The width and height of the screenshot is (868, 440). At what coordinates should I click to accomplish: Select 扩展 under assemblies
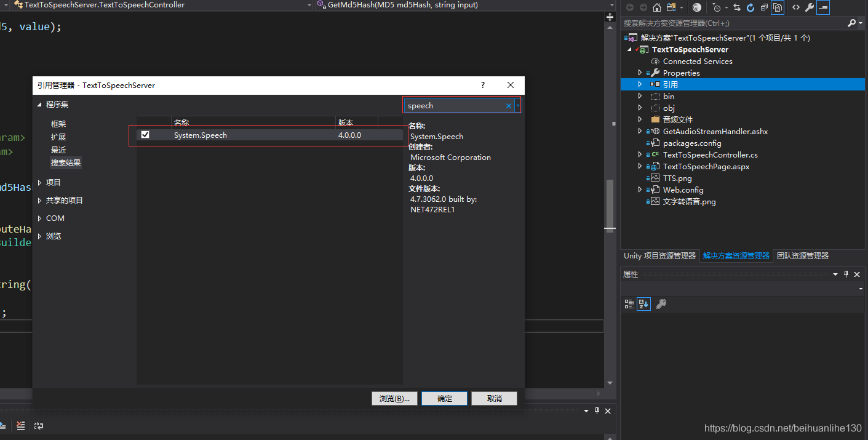tap(58, 137)
